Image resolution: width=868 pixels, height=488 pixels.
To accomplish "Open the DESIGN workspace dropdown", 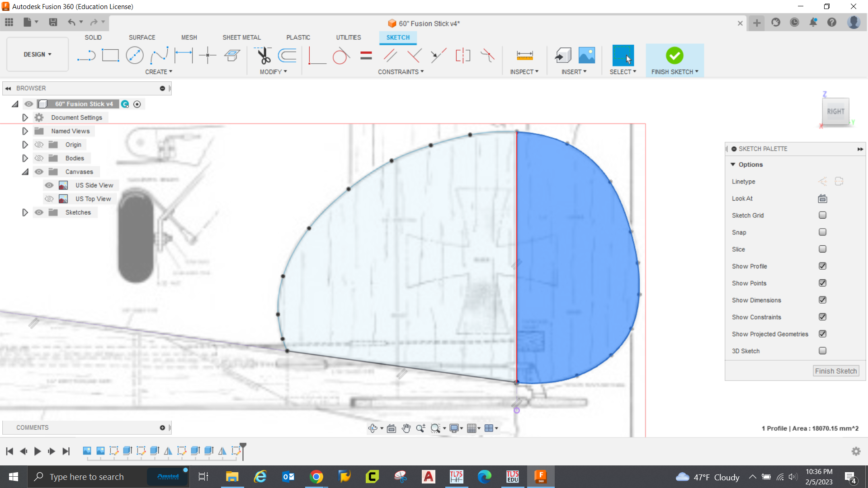I will coord(38,54).
